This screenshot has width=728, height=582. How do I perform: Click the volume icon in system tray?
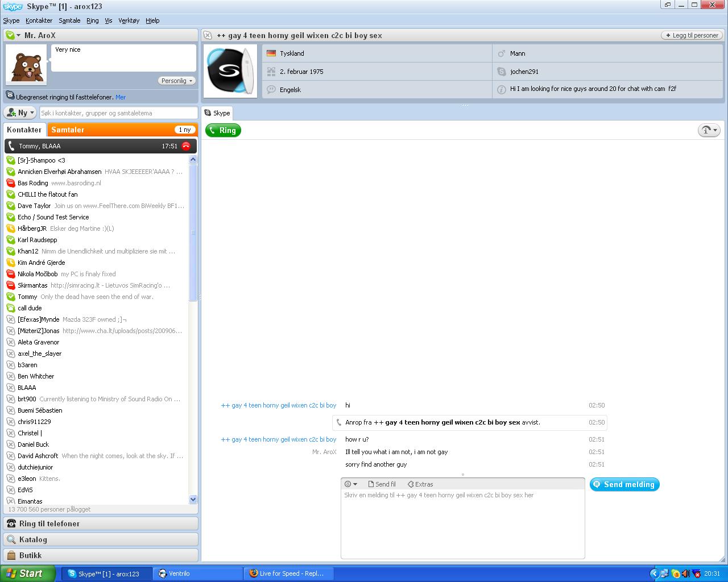pos(685,573)
